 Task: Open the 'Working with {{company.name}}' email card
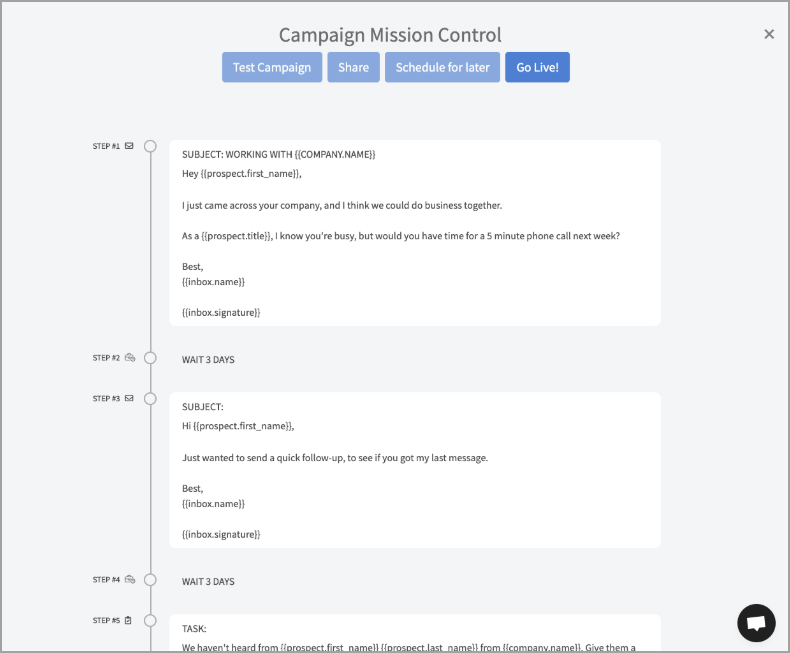(414, 232)
